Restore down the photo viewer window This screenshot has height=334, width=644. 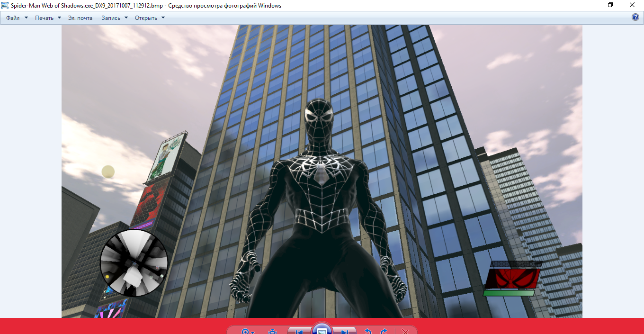pyautogui.click(x=610, y=5)
